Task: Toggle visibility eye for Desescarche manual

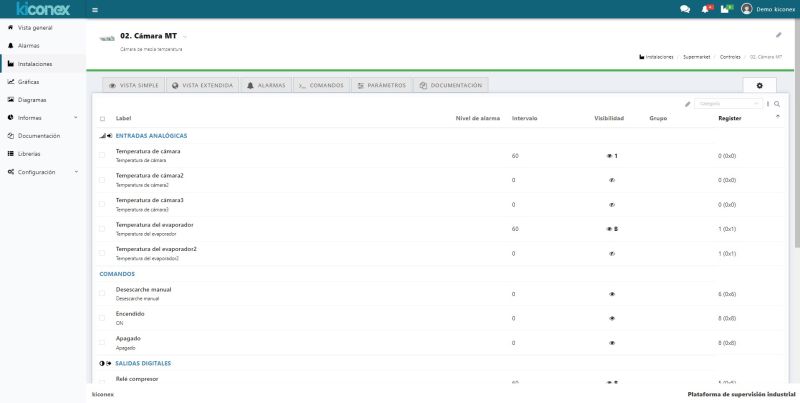Action: point(612,294)
